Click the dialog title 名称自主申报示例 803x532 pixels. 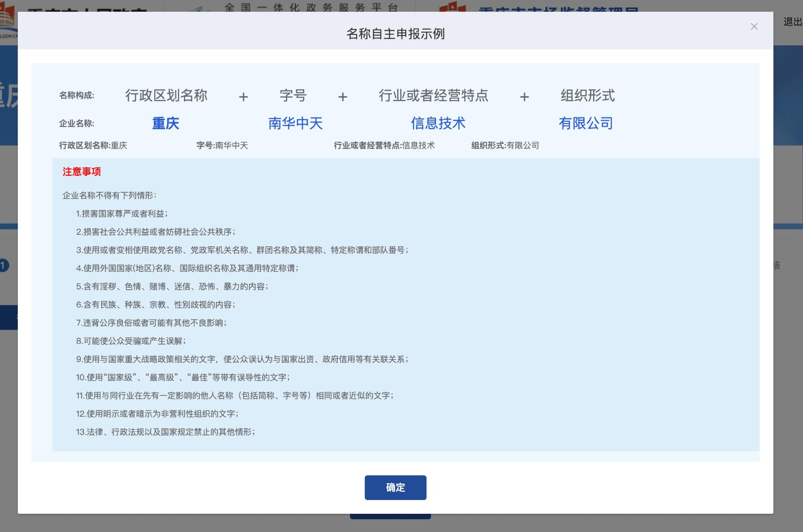pyautogui.click(x=395, y=34)
